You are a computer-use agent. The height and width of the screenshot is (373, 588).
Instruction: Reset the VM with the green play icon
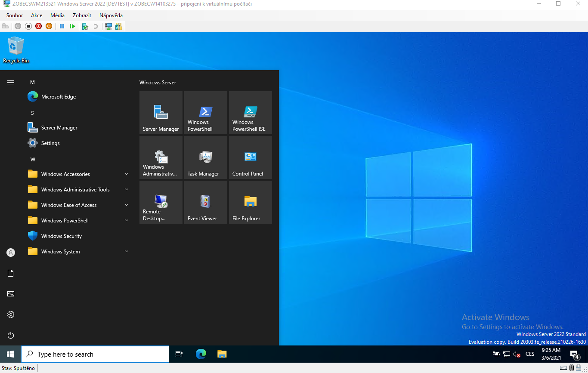click(x=72, y=26)
